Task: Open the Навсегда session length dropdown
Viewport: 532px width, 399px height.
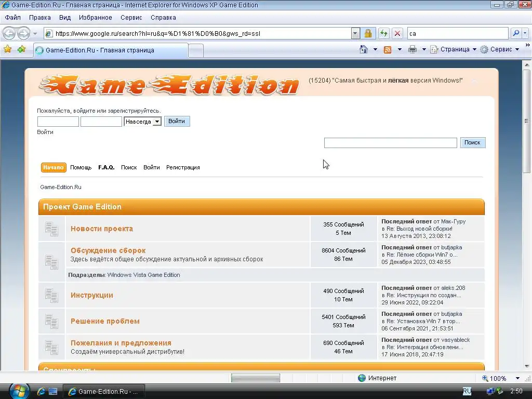Action: 142,122
